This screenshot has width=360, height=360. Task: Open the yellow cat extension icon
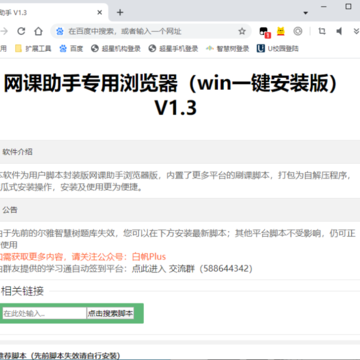coord(281,31)
